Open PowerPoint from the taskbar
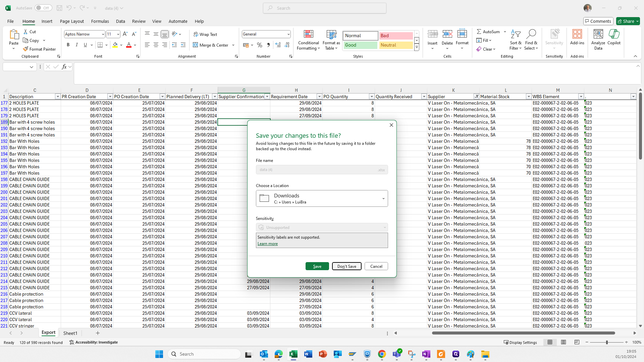This screenshot has width=644, height=362. coord(323,354)
